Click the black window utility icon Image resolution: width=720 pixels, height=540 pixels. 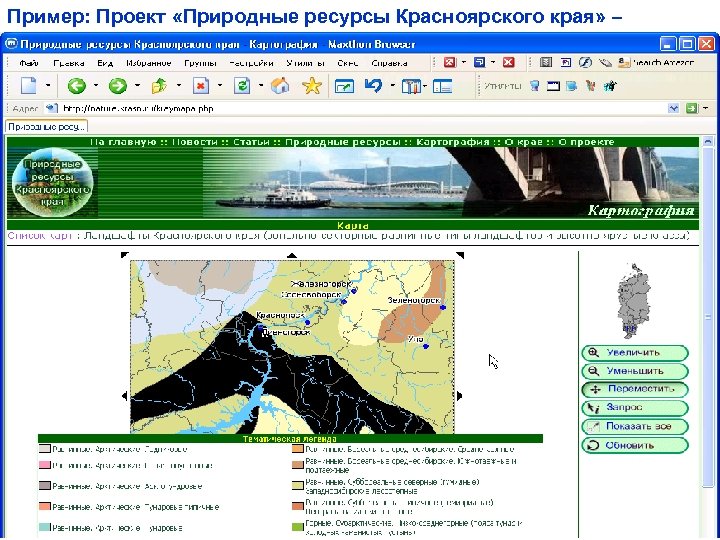(x=553, y=86)
